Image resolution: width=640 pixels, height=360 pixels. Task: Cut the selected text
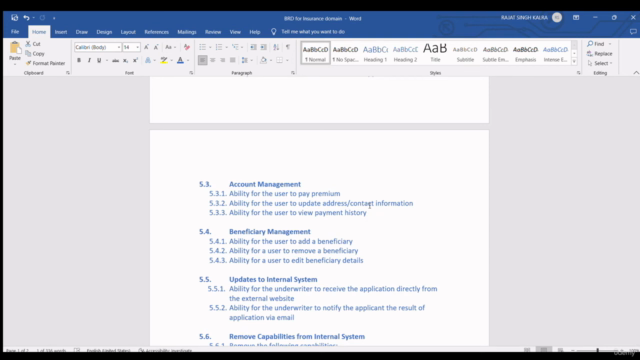point(33,44)
